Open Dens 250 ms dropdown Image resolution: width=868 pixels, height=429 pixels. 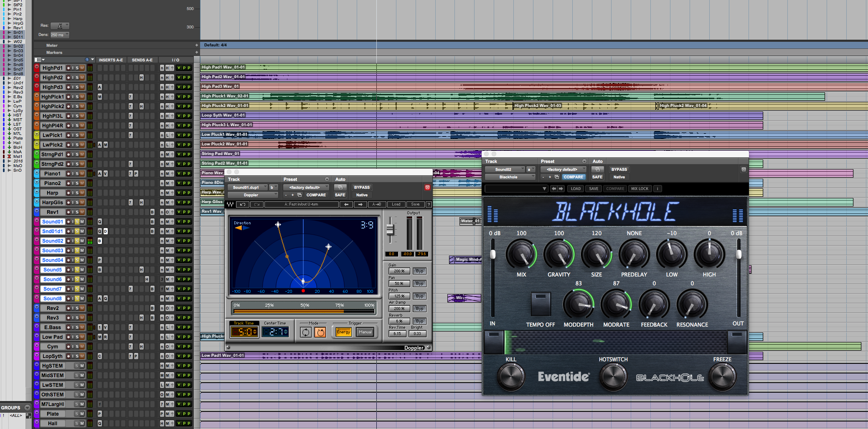[60, 35]
